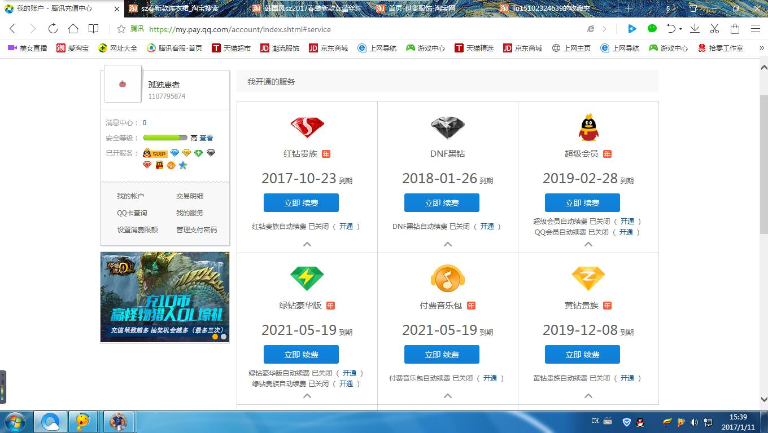Image resolution: width=768 pixels, height=433 pixels.
Task: Renew 超级会员 with 立即续费 button
Action: 582,203
